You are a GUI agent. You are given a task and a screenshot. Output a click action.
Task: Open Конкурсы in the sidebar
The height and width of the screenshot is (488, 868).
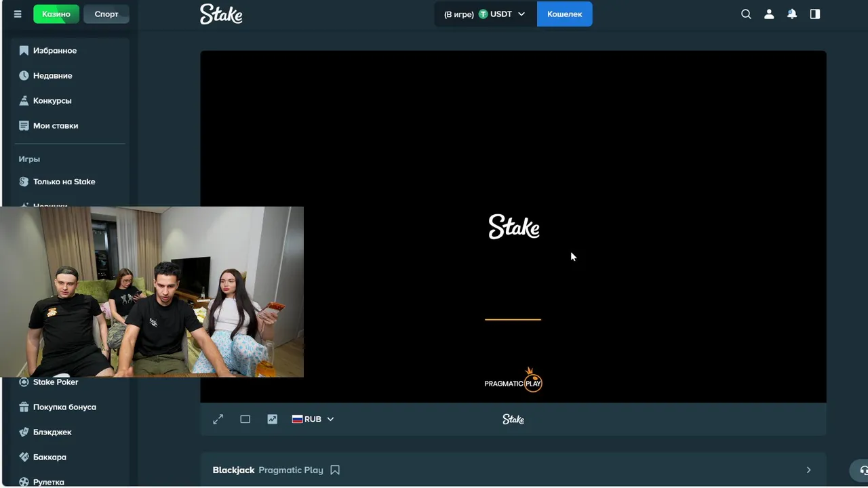pos(71,101)
